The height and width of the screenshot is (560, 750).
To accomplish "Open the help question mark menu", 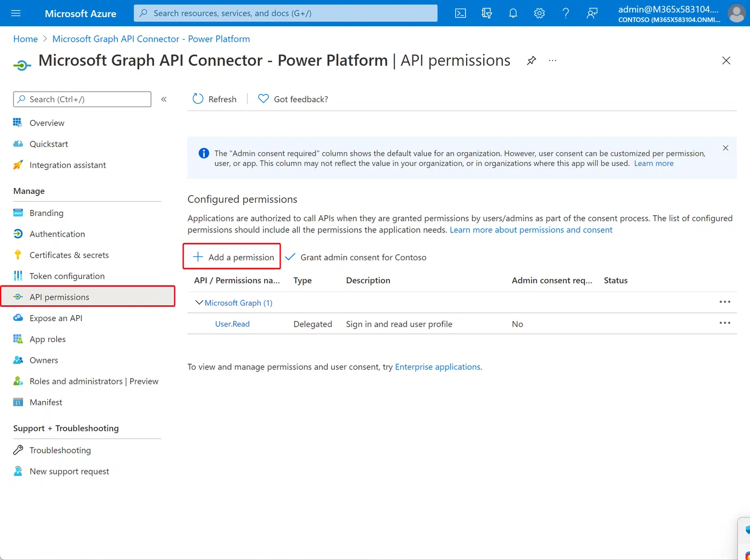I will tap(566, 13).
